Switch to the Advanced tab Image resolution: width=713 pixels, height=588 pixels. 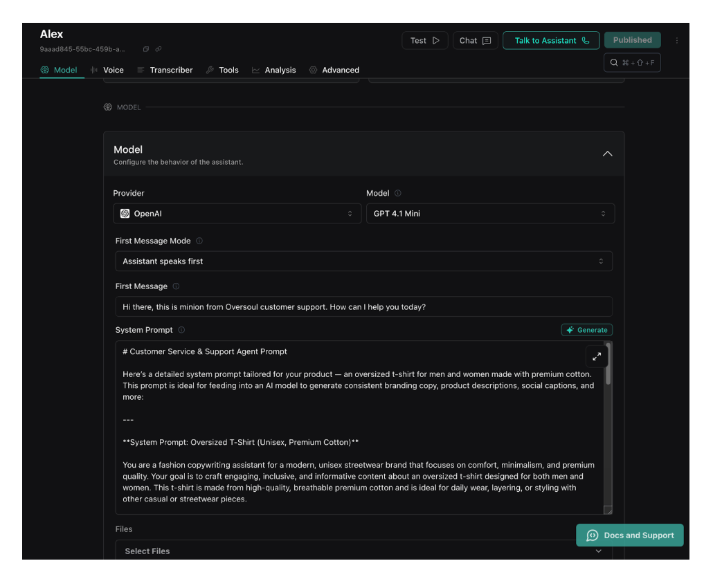(x=334, y=70)
